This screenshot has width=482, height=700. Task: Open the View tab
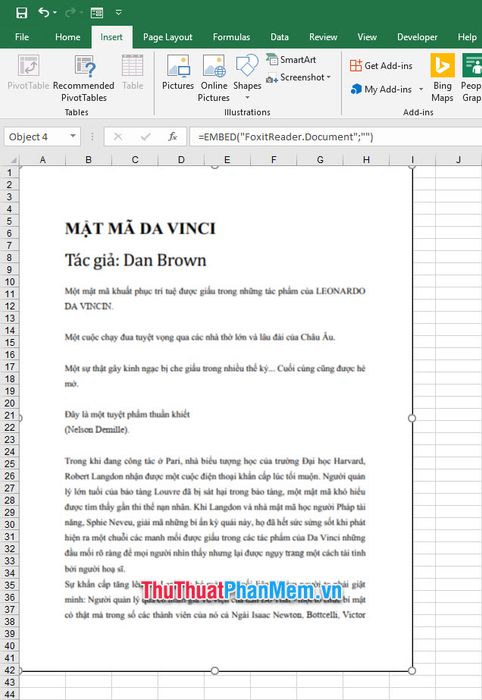pos(367,37)
